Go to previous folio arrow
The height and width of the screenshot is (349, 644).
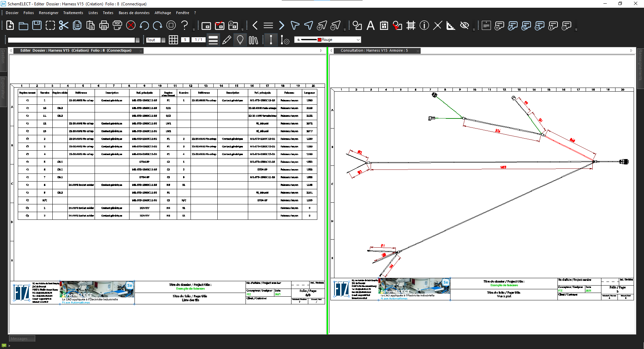click(x=255, y=26)
